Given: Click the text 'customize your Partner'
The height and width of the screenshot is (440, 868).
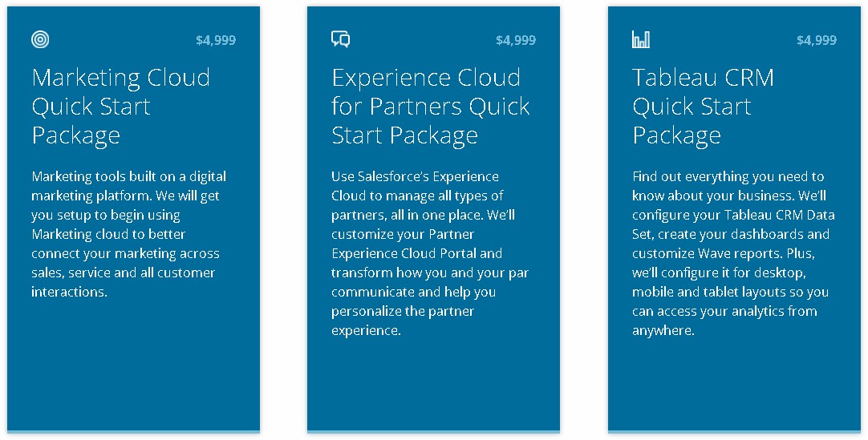Looking at the screenshot, I should point(403,234).
